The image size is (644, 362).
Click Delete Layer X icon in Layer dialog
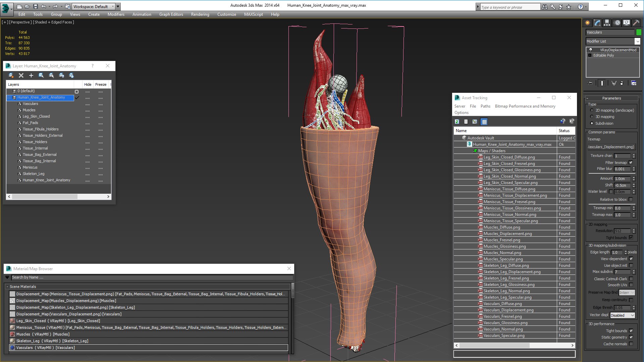click(x=21, y=75)
